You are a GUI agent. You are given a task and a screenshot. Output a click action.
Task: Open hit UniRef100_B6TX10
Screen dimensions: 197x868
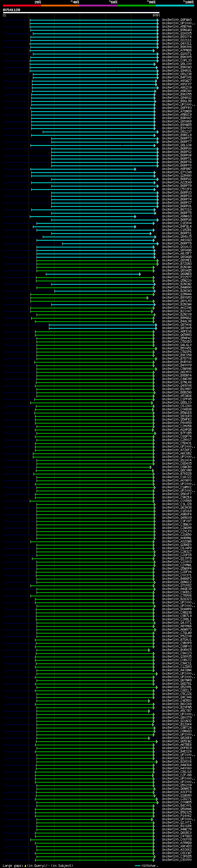(177, 210)
